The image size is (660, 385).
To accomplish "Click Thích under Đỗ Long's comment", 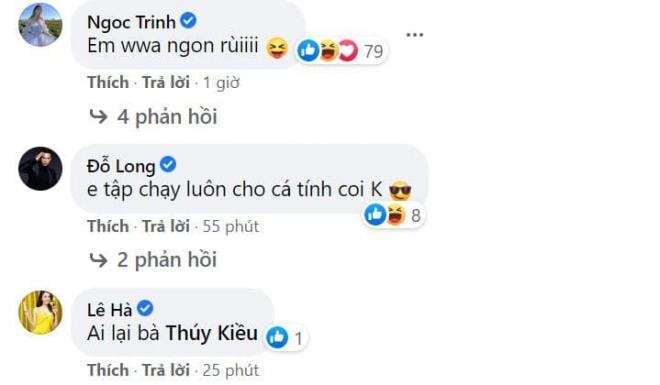I will pyautogui.click(x=108, y=226).
